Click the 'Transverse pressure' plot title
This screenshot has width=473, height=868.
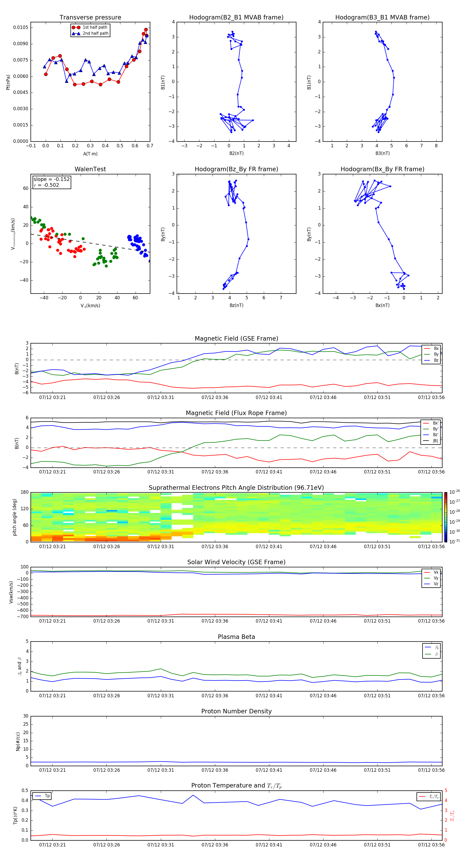click(x=90, y=17)
